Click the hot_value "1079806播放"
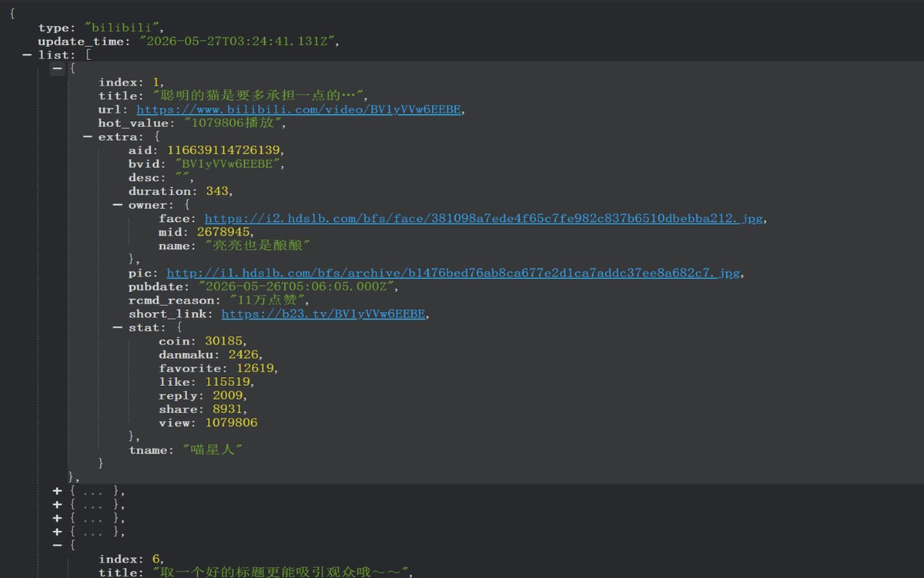 coord(234,123)
